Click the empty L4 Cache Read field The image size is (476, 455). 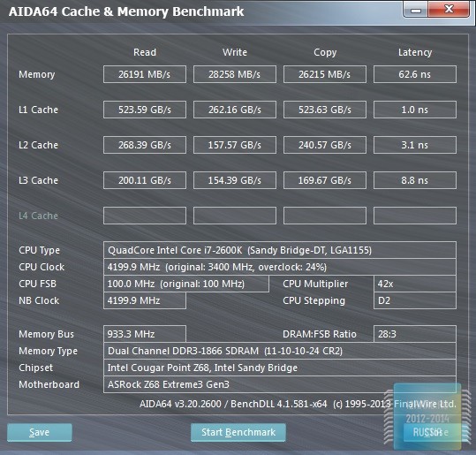pos(145,216)
